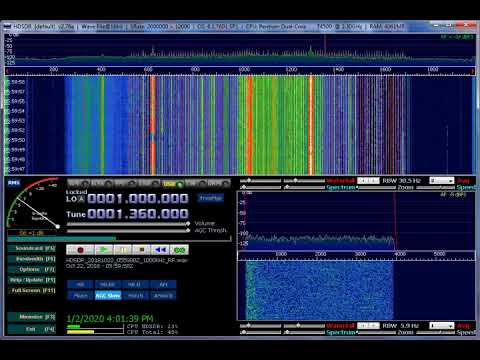Adjust the lower Spectrum first slider
The width and height of the screenshot is (480, 360).
tap(261, 333)
